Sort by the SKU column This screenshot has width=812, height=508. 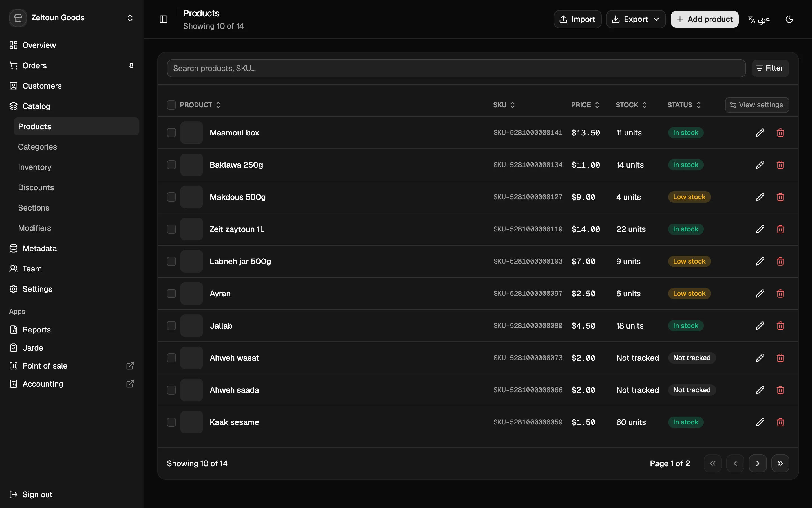click(504, 105)
